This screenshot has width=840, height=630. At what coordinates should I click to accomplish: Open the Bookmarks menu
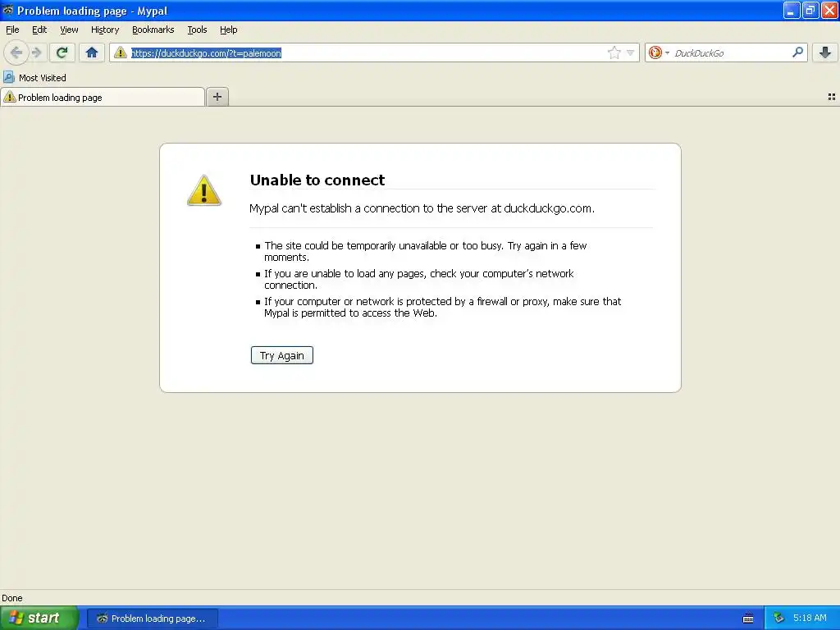[153, 30]
